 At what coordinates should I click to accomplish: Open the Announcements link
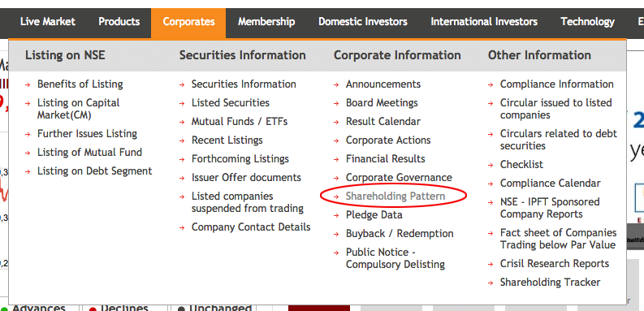[x=383, y=84]
